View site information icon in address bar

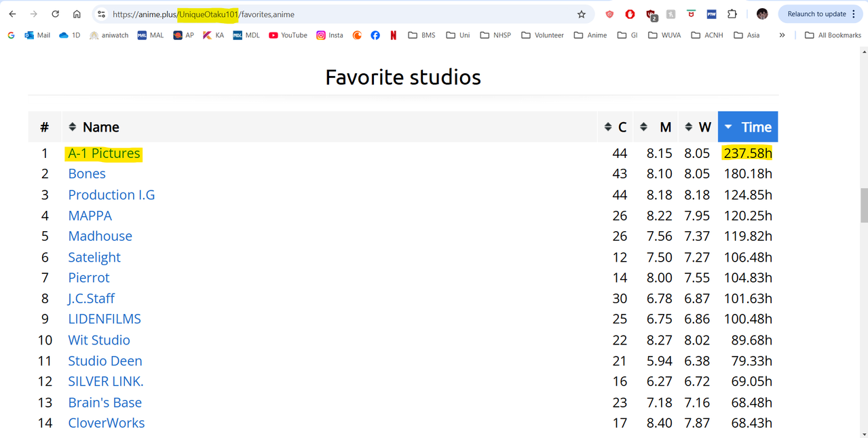(x=101, y=14)
